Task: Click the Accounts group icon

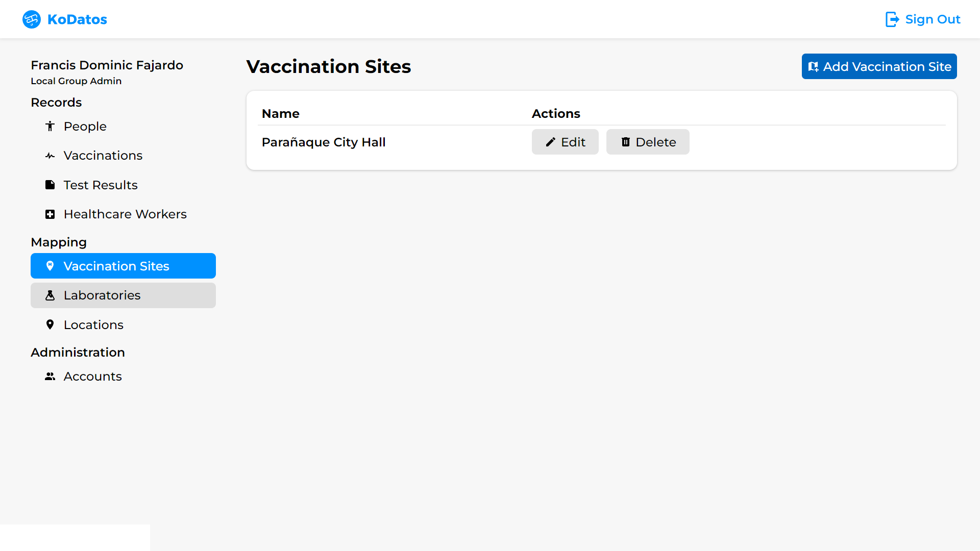Action: tap(50, 377)
